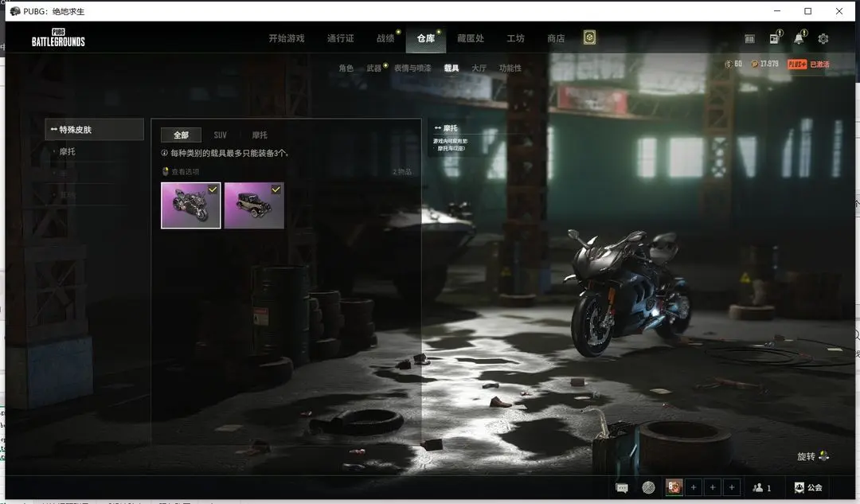The width and height of the screenshot is (860, 504).
Task: Select the vintage car skin thumbnail
Action: coord(254,205)
